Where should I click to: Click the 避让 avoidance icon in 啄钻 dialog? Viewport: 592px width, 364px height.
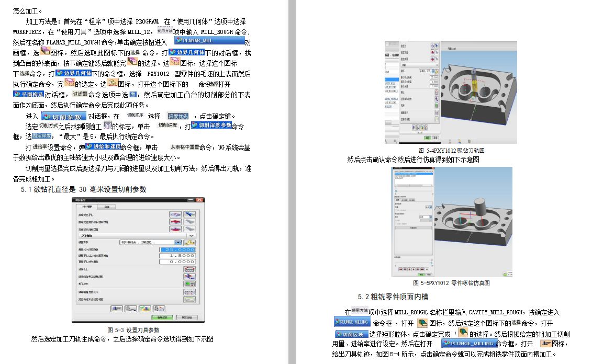pos(189,269)
